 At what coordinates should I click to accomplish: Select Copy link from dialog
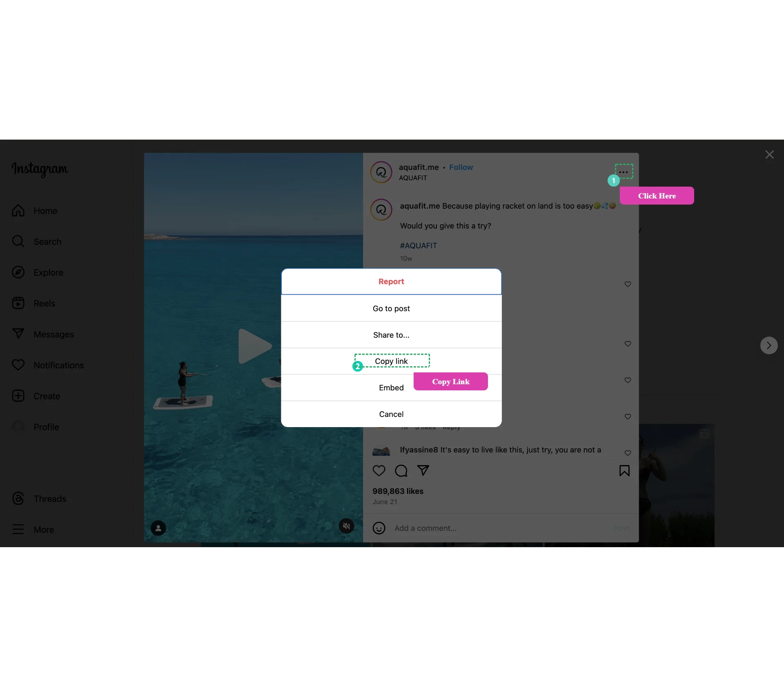coord(391,361)
